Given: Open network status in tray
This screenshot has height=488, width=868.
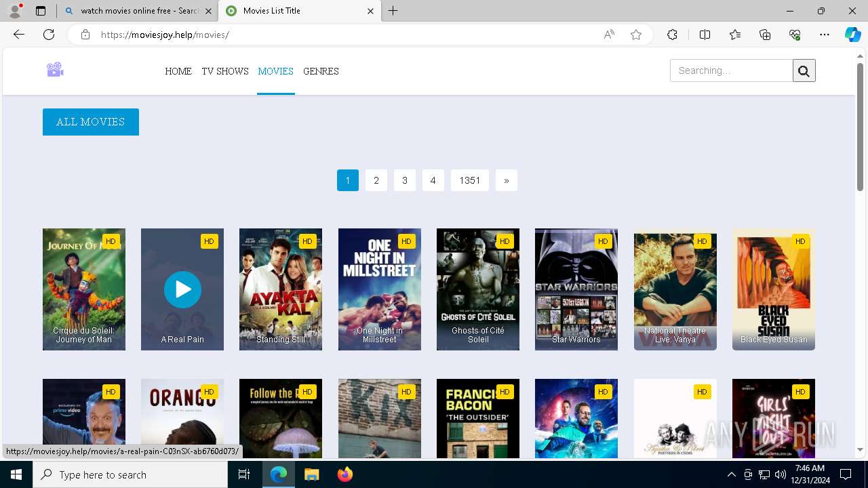Looking at the screenshot, I should click(x=764, y=474).
